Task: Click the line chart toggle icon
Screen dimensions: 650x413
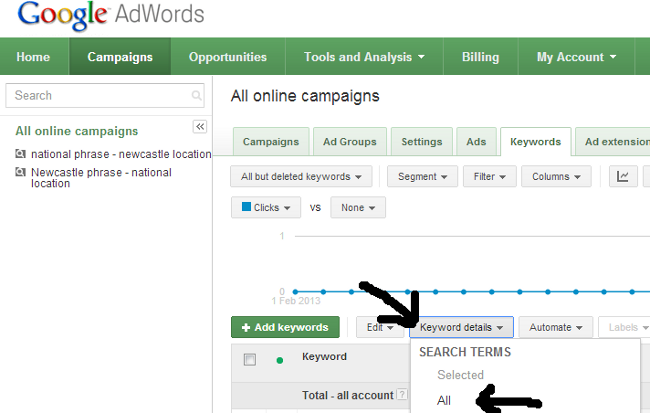Action: click(x=623, y=177)
